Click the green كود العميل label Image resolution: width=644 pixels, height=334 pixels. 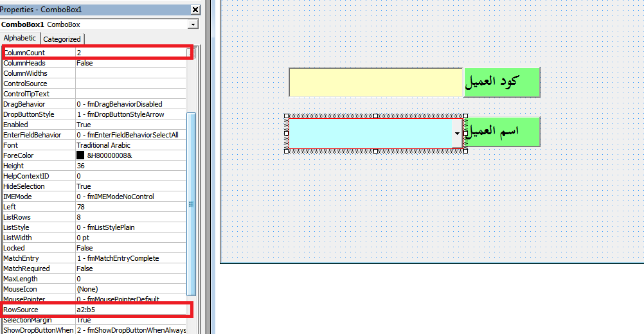click(502, 82)
